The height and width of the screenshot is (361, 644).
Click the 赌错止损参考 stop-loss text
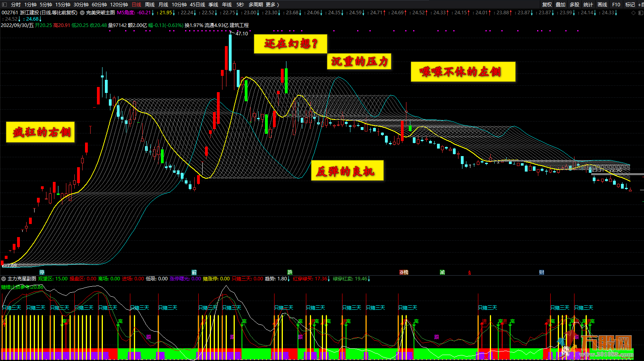pos(22,287)
